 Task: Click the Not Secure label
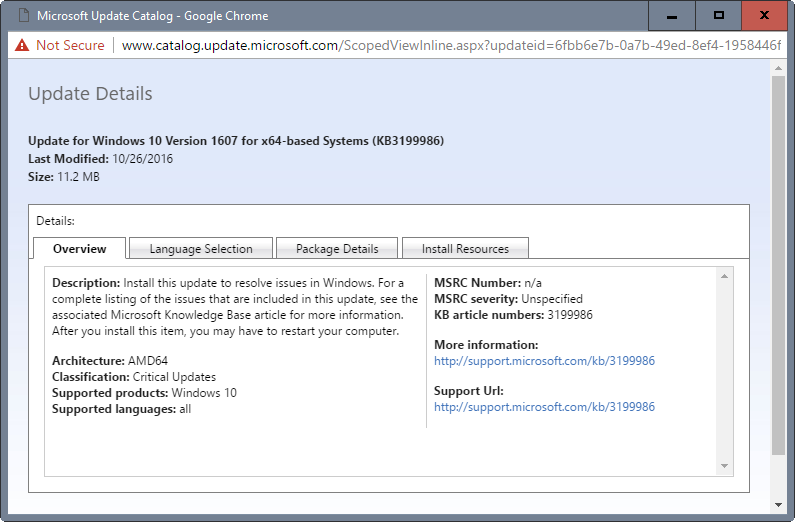[x=70, y=46]
